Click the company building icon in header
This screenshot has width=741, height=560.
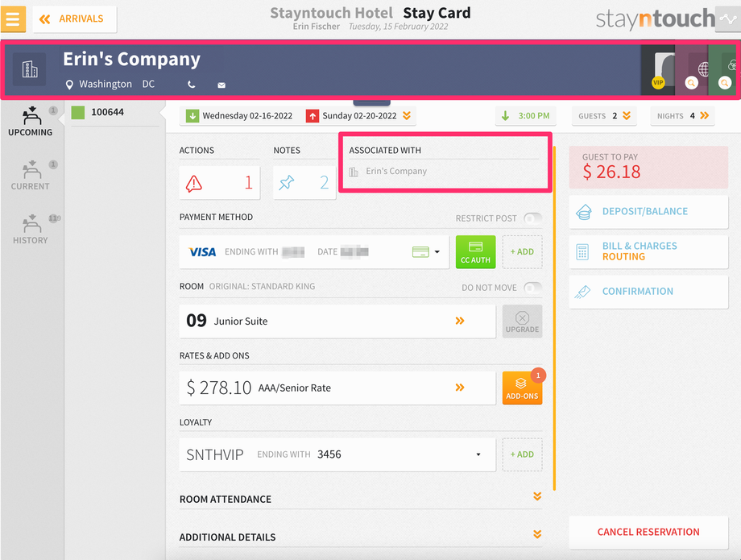[29, 69]
